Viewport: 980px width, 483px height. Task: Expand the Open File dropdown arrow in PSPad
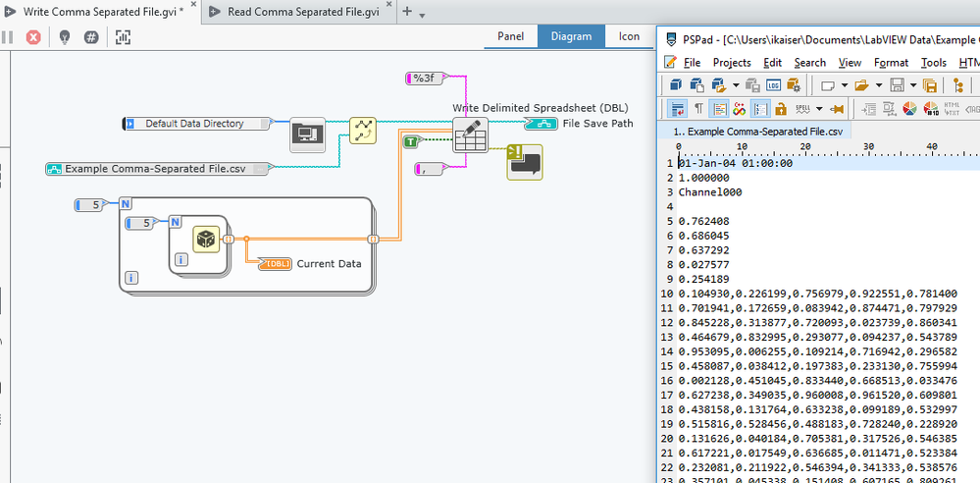pyautogui.click(x=879, y=85)
